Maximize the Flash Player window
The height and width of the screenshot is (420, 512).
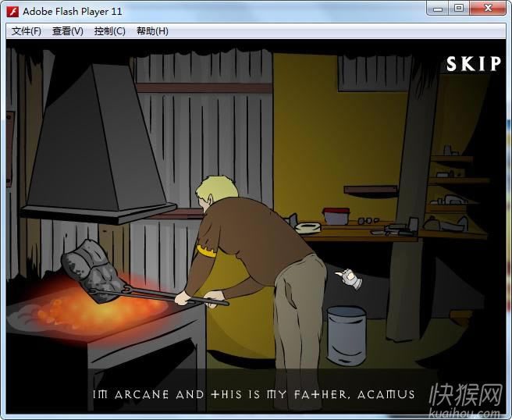(458, 9)
